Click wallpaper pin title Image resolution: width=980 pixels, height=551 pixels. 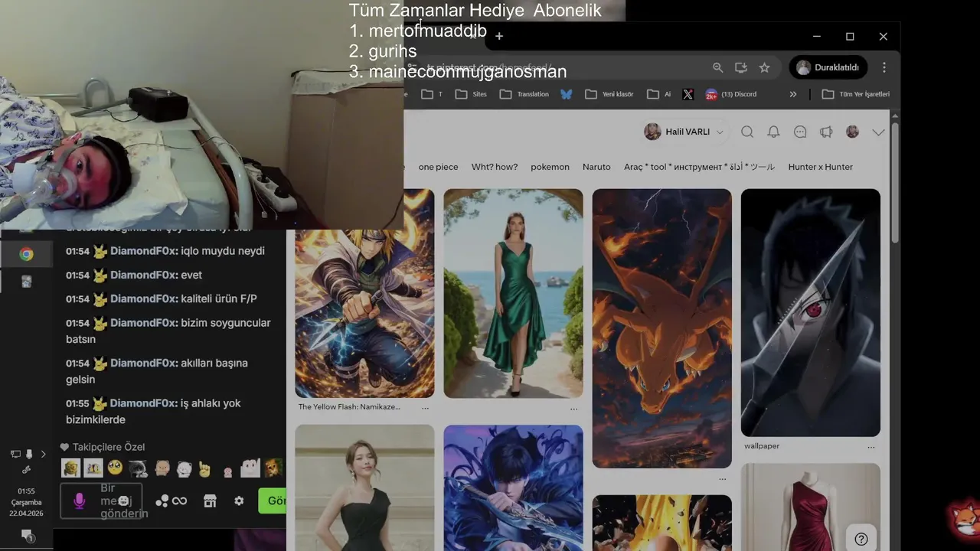tap(762, 446)
